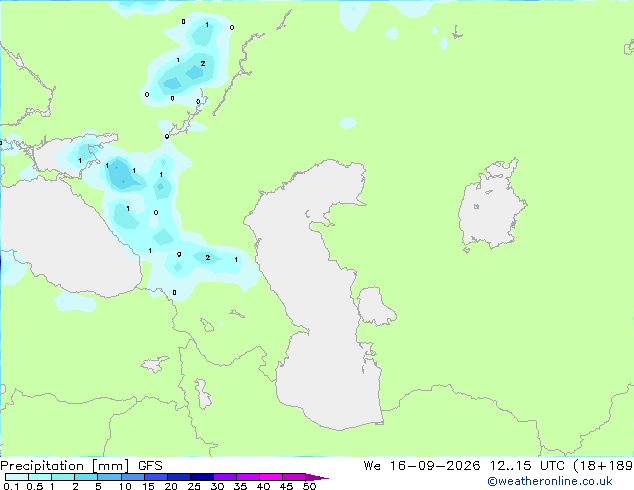Viewport: 634px width, 490px height.
Task: Click the weatheronline.co.uk copyright link
Action: pyautogui.click(x=550, y=481)
